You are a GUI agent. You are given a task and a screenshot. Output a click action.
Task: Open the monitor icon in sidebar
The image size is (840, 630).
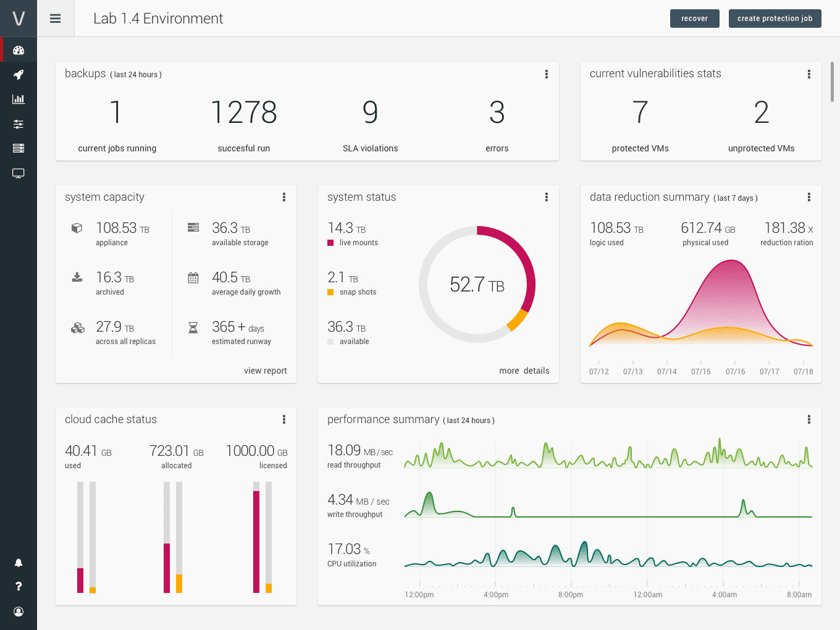click(x=19, y=174)
